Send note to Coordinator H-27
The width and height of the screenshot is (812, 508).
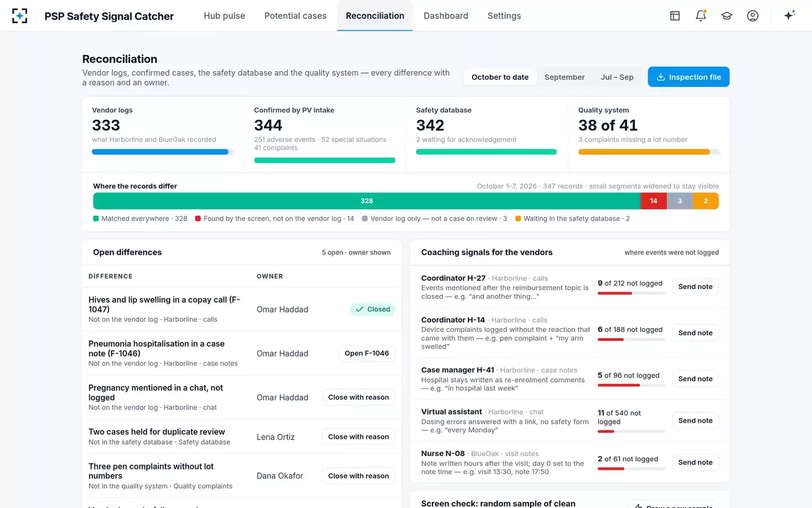click(x=695, y=287)
